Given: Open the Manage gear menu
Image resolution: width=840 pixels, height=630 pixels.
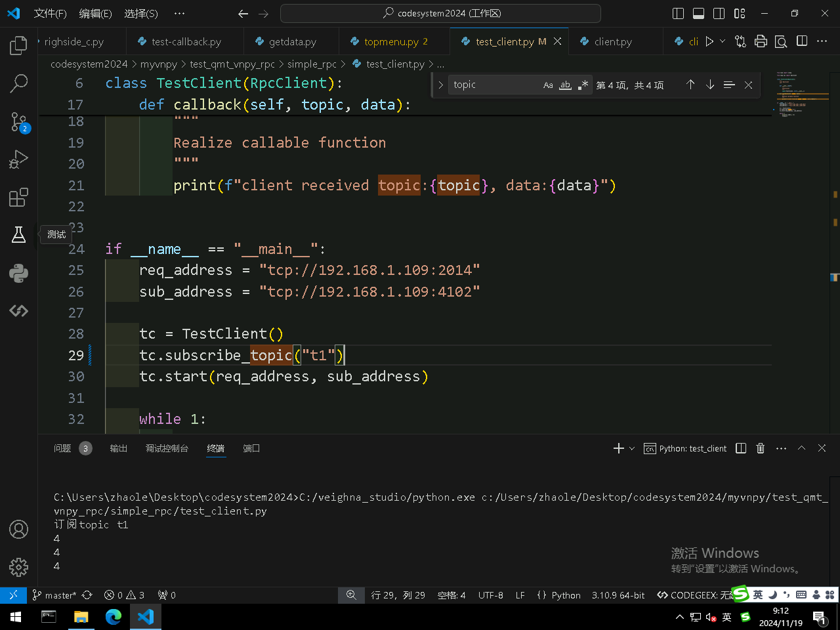Looking at the screenshot, I should [x=18, y=567].
